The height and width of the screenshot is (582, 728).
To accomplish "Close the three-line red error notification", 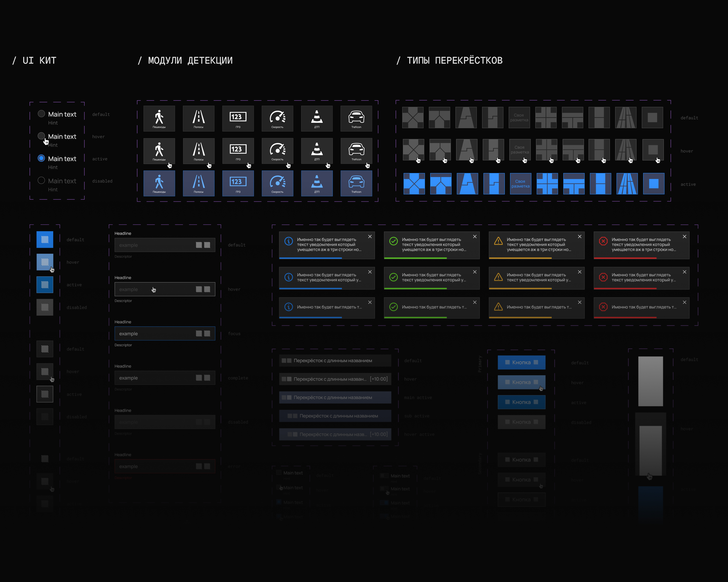I will [x=685, y=236].
